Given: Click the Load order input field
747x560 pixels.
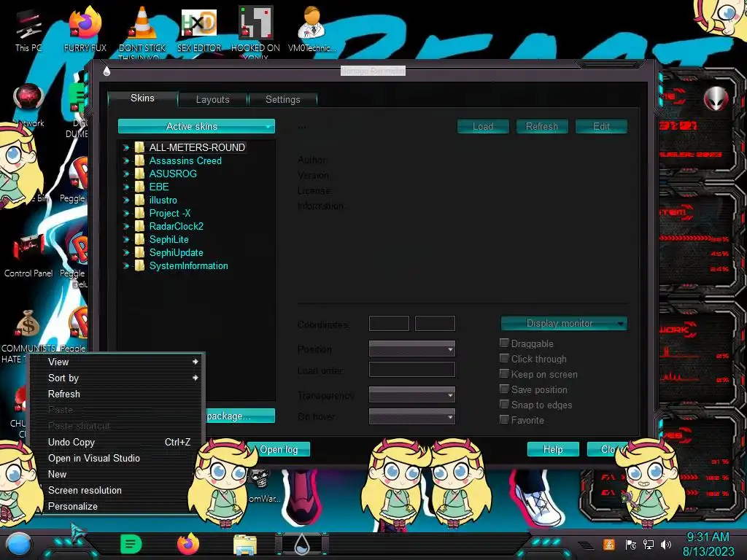Looking at the screenshot, I should 412,370.
